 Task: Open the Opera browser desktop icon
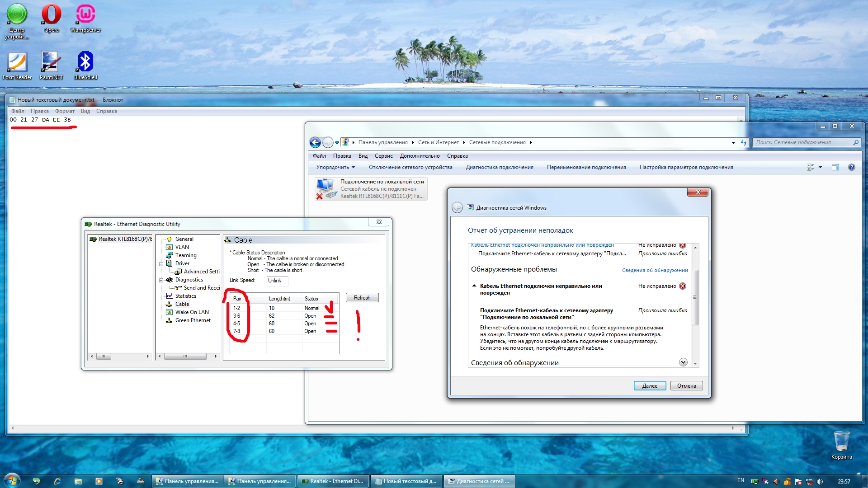tap(52, 18)
